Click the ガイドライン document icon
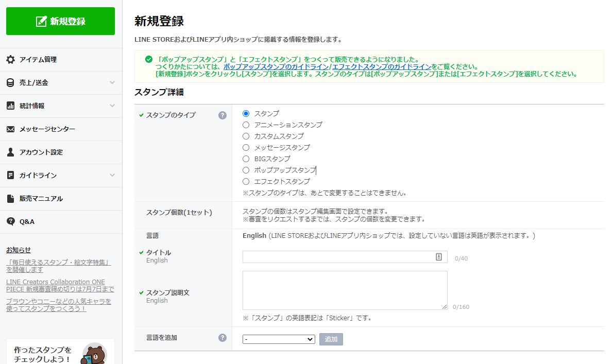 [11, 176]
